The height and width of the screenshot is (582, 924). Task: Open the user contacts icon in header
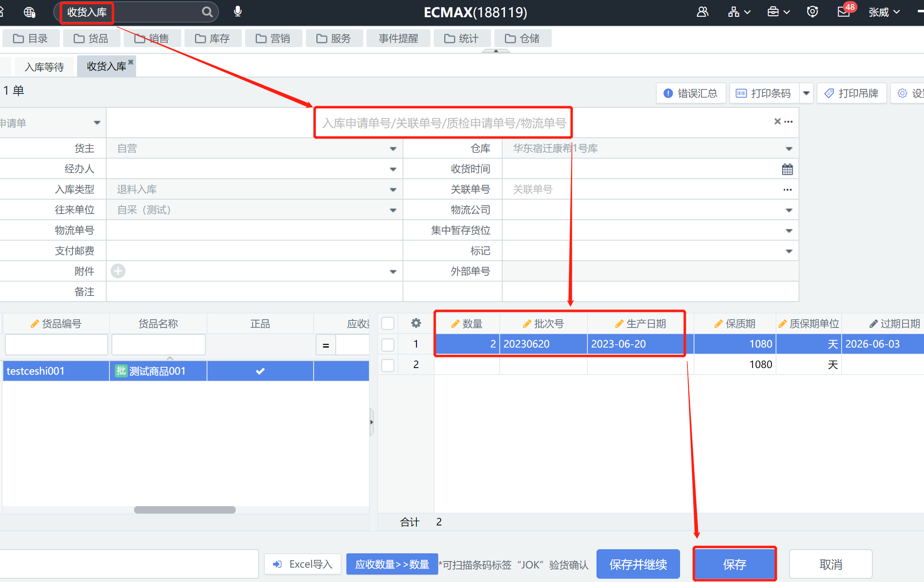(x=702, y=12)
